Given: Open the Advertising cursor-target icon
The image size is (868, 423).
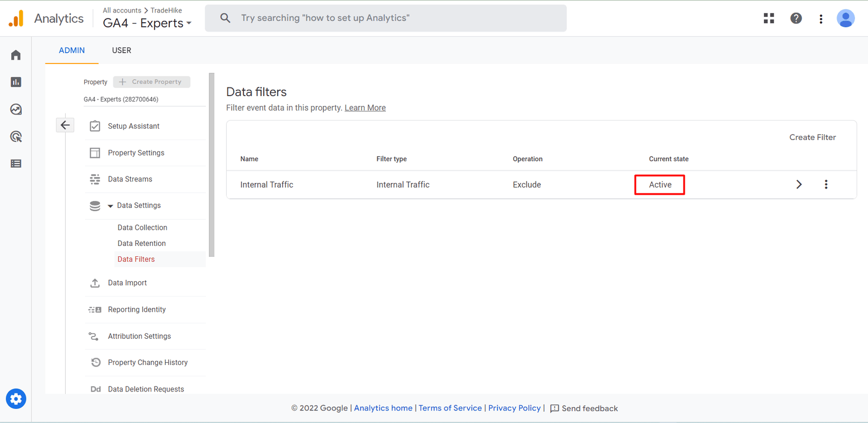Looking at the screenshot, I should [16, 136].
